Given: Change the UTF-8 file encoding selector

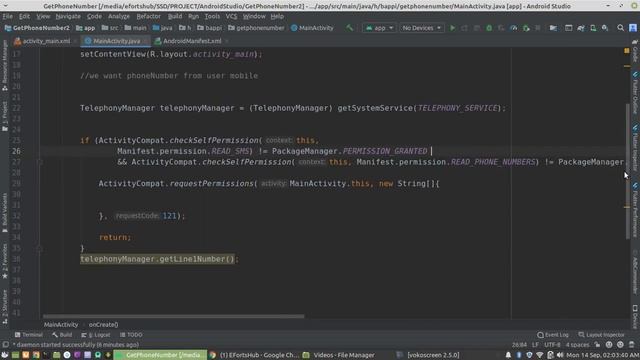Looking at the screenshot, I should tap(552, 345).
